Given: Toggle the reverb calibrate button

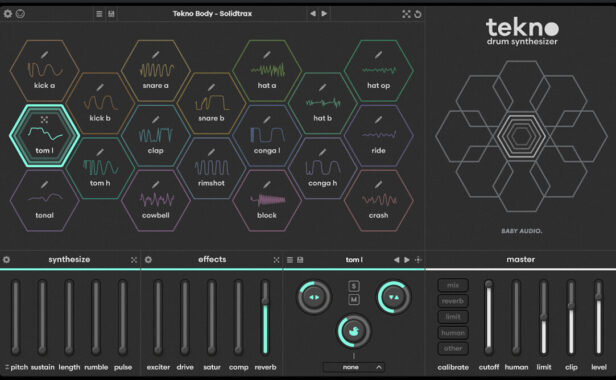Looking at the screenshot, I should pyautogui.click(x=453, y=301).
